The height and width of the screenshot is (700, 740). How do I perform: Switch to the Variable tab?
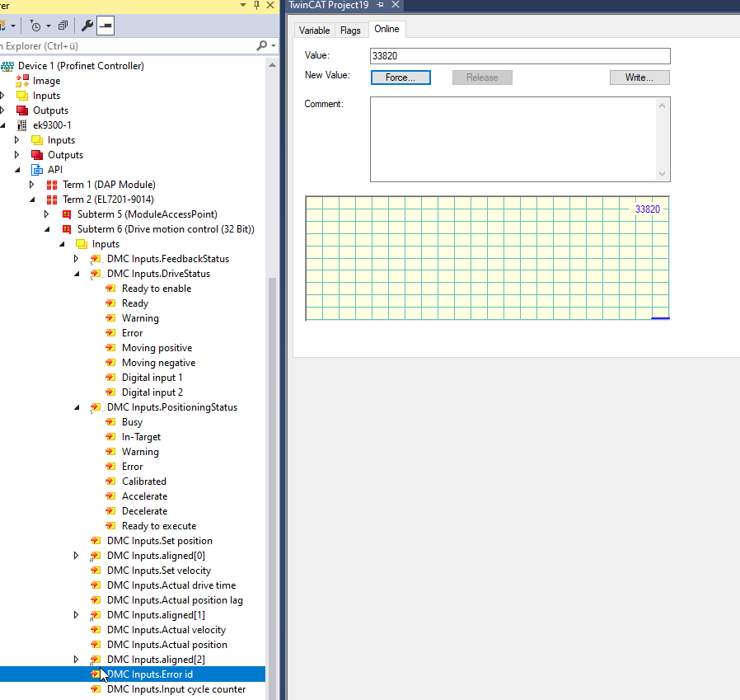coord(314,31)
